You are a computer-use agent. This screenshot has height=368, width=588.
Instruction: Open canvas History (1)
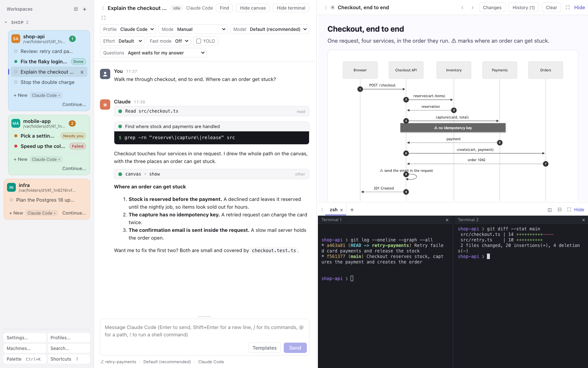click(x=524, y=8)
